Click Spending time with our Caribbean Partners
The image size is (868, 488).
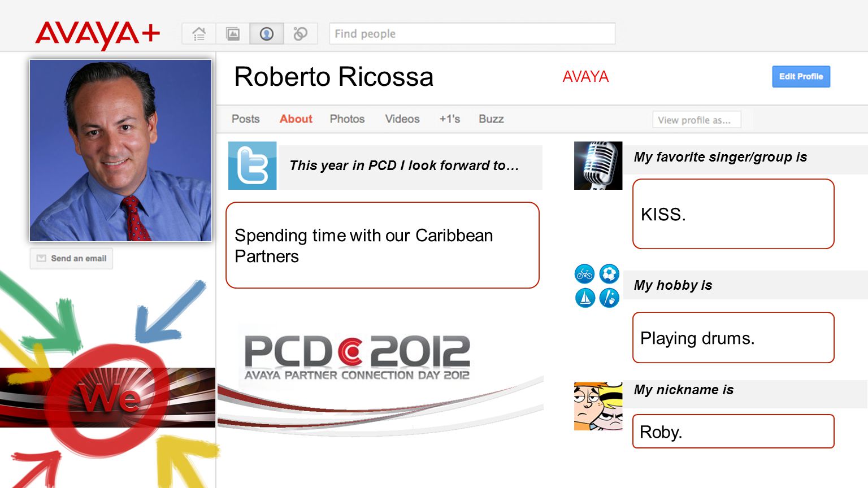(383, 245)
